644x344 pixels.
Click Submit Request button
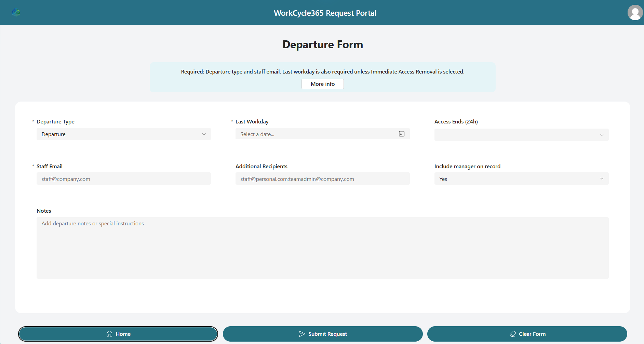pyautogui.click(x=323, y=334)
